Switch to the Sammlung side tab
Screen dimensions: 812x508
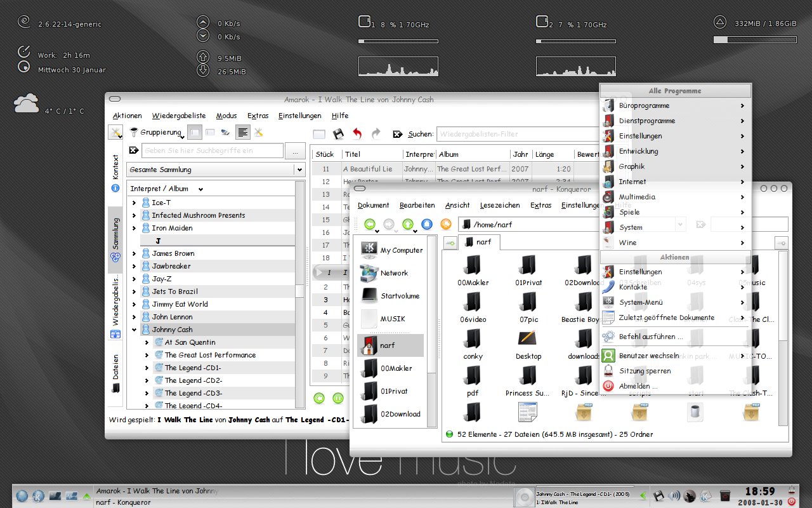click(115, 239)
